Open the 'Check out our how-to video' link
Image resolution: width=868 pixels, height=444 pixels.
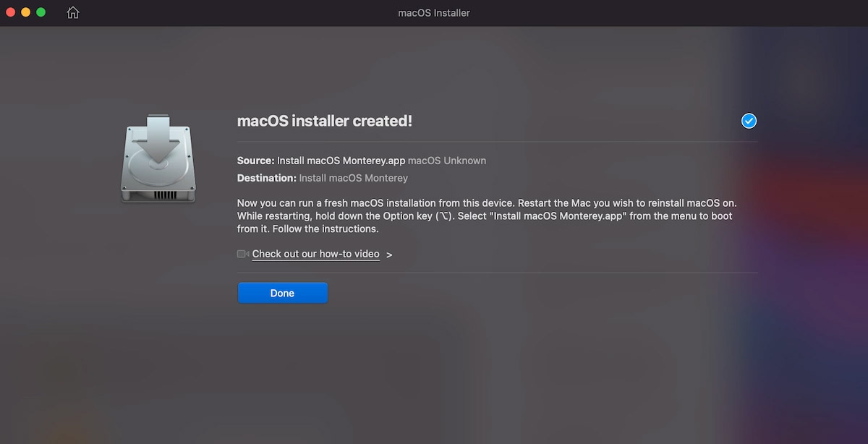pos(315,255)
